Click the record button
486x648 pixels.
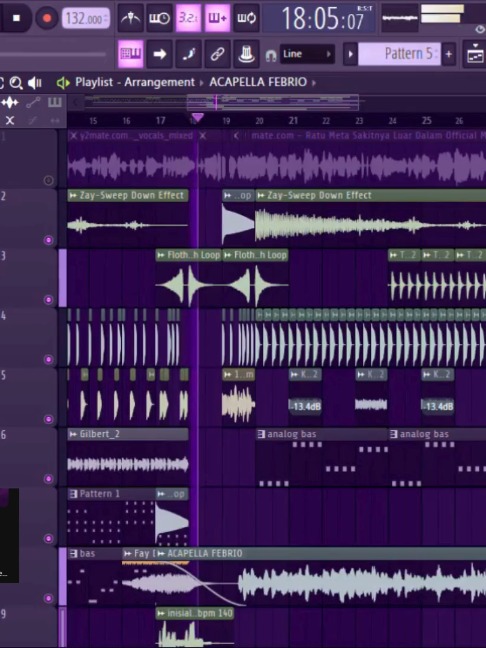coord(47,18)
